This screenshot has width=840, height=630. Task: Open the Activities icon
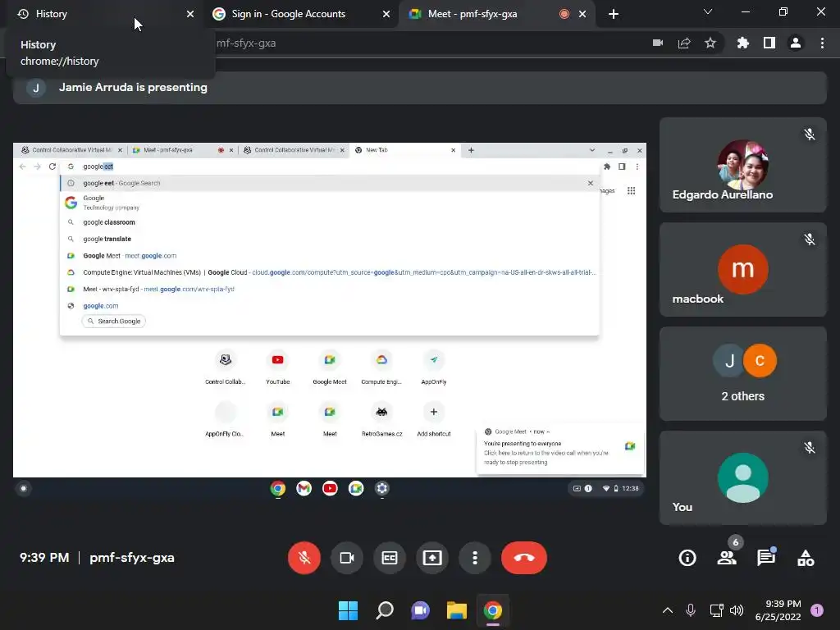[x=806, y=558]
